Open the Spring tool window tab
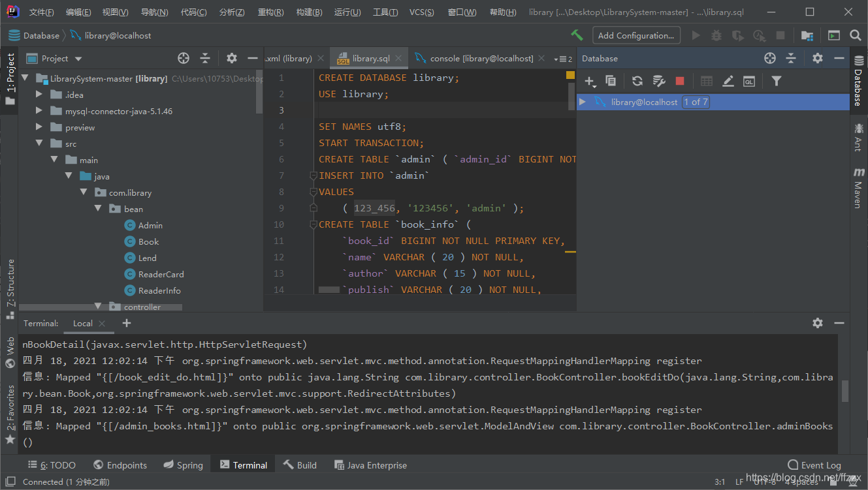868x490 pixels. (x=182, y=465)
